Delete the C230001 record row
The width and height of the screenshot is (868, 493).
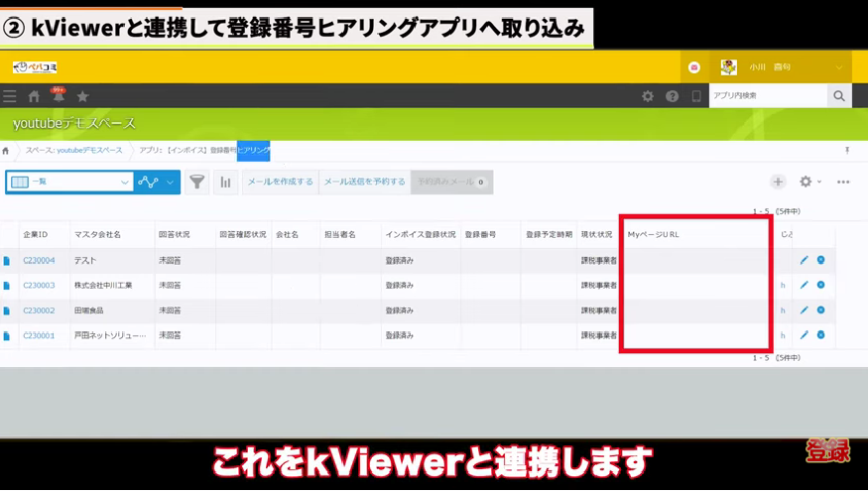(821, 335)
